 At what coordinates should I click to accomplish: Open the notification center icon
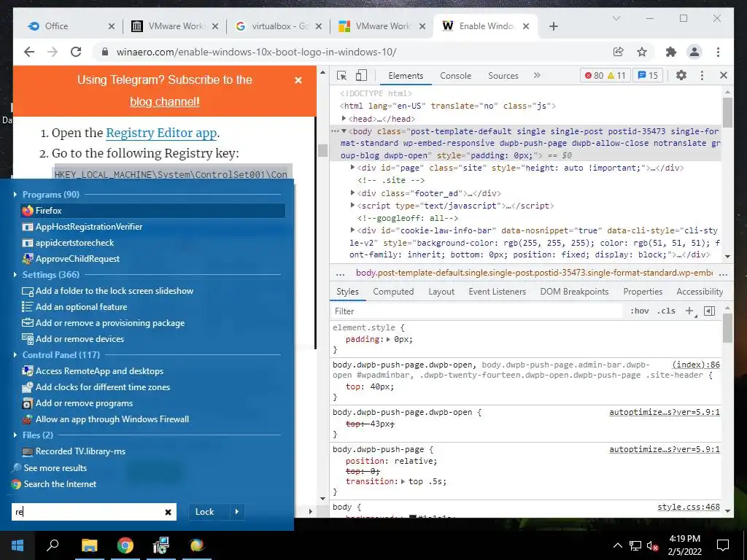point(723,545)
